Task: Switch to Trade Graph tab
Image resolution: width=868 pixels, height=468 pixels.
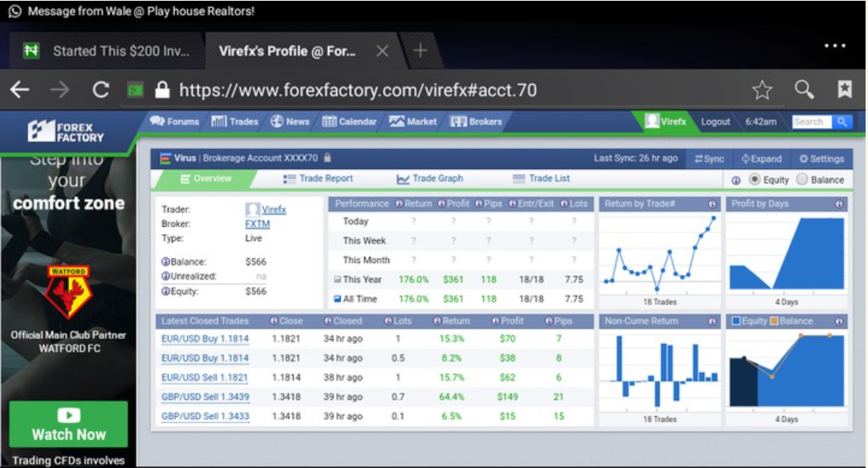Action: tap(429, 179)
